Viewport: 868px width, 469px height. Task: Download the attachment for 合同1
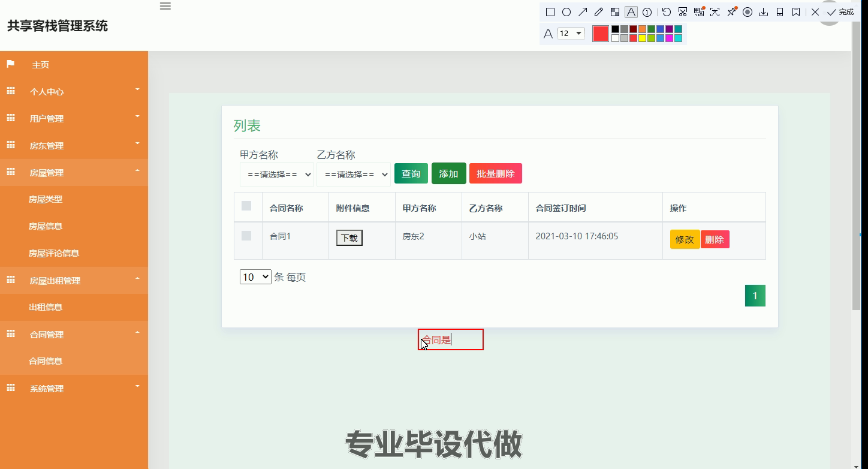(x=349, y=238)
